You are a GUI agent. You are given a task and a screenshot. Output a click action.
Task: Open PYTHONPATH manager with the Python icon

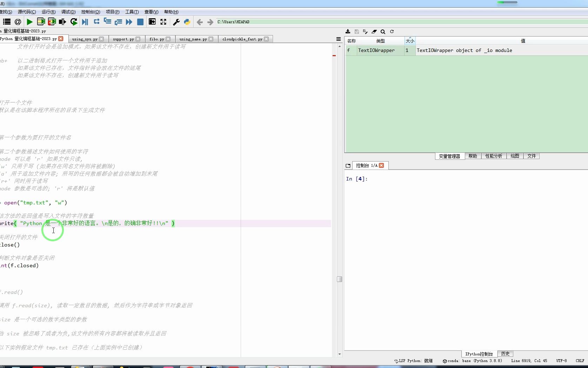point(187,22)
